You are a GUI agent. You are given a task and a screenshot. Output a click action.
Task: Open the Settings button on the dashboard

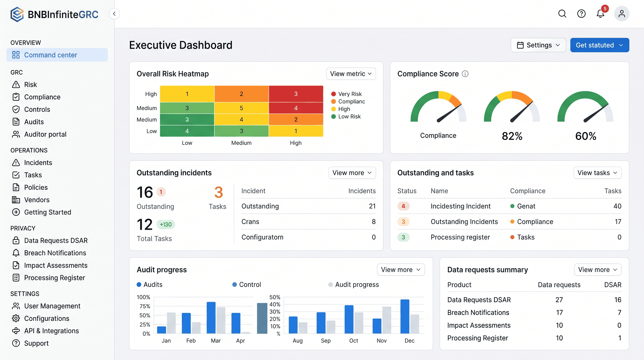pos(538,45)
